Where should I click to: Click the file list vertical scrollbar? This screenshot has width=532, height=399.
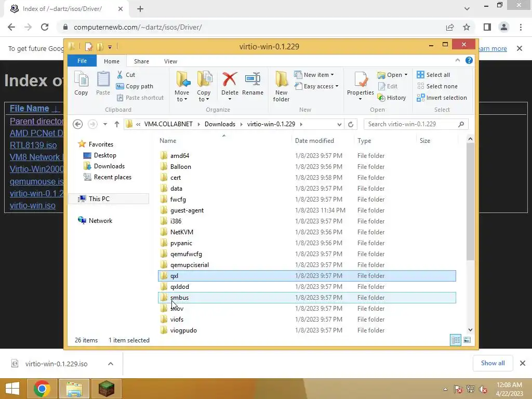pyautogui.click(x=470, y=201)
